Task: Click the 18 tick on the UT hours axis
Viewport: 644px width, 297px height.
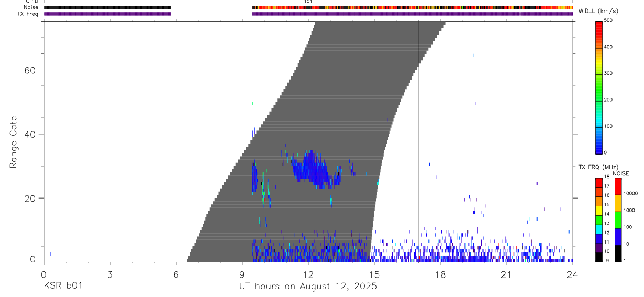Action: click(x=440, y=274)
